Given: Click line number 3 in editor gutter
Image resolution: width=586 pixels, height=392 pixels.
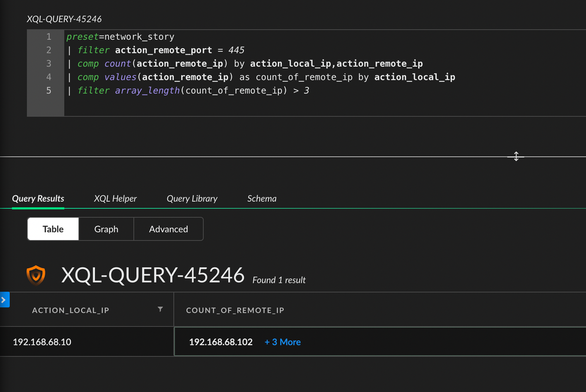Looking at the screenshot, I should [49, 63].
